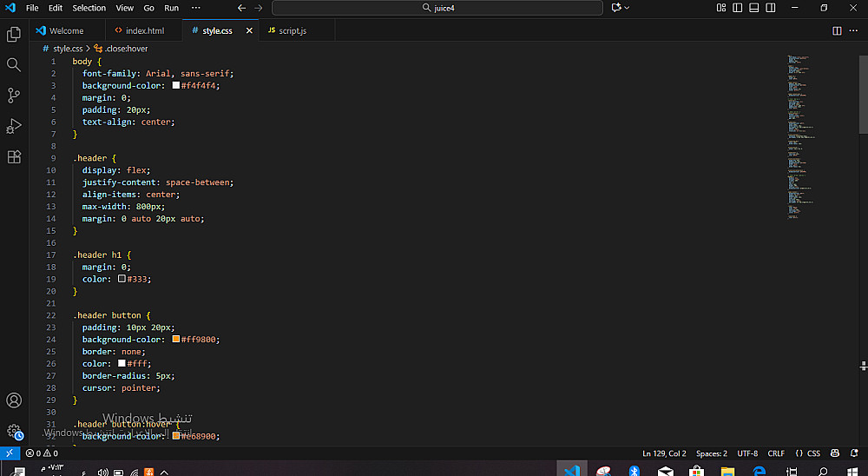Click #ff9800 color swatch on line 24
Image resolution: width=868 pixels, height=476 pixels.
176,339
